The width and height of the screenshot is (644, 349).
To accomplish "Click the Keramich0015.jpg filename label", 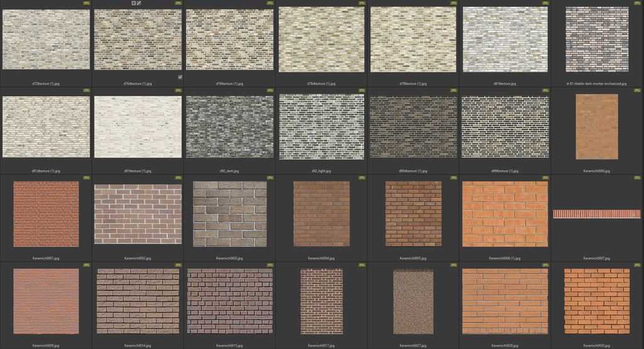I will click(x=230, y=345).
